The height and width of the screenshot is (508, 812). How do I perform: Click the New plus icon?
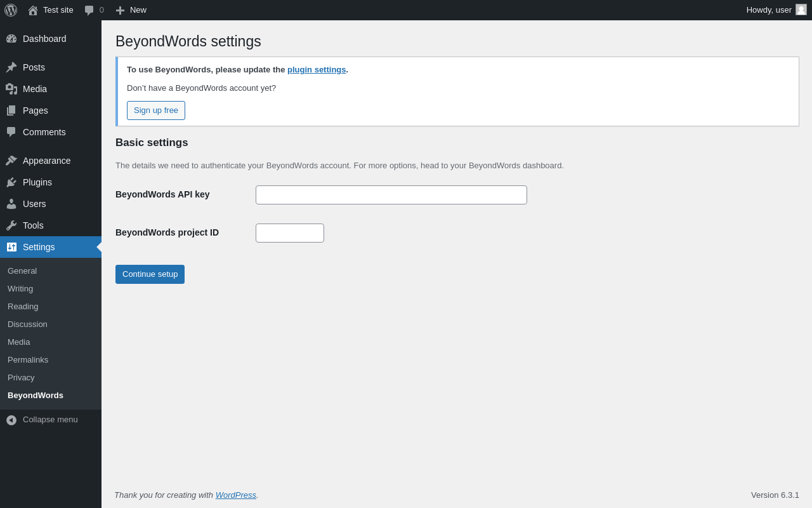pos(120,10)
